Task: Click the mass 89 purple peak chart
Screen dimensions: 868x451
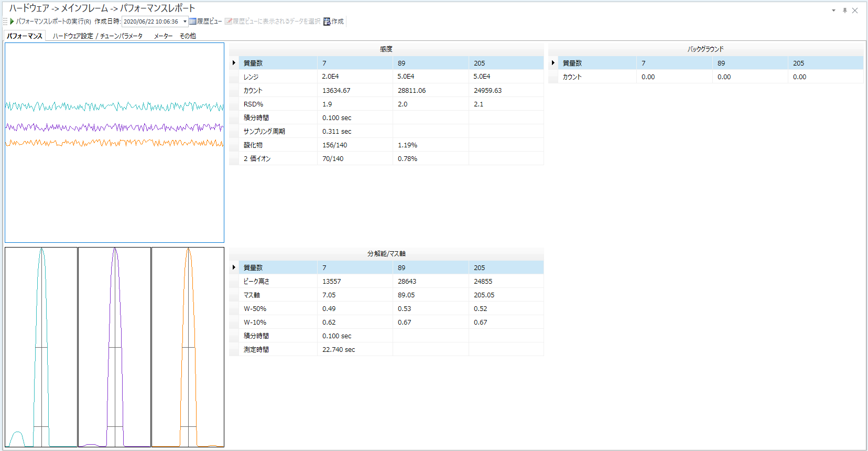Action: point(114,347)
